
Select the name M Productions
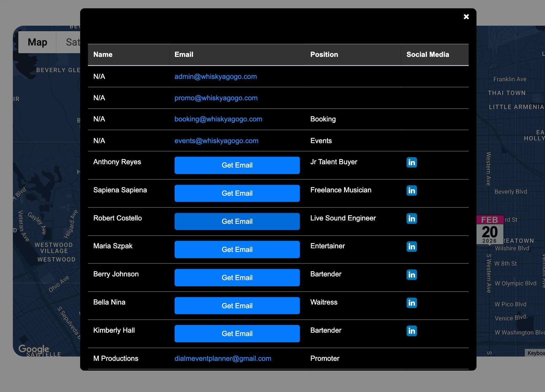(116, 358)
